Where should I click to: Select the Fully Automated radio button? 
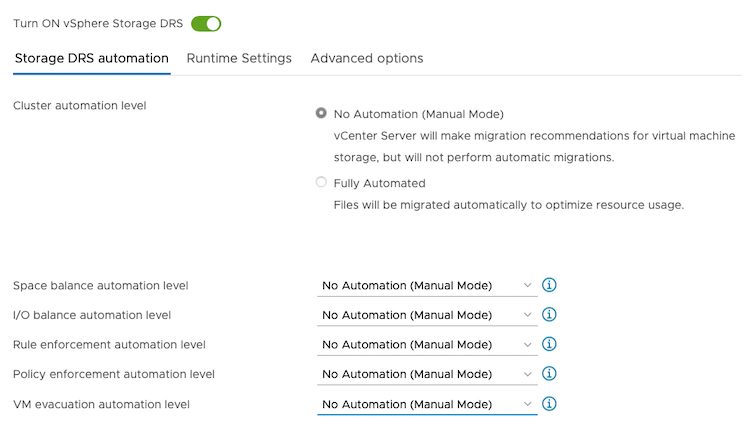click(x=321, y=183)
